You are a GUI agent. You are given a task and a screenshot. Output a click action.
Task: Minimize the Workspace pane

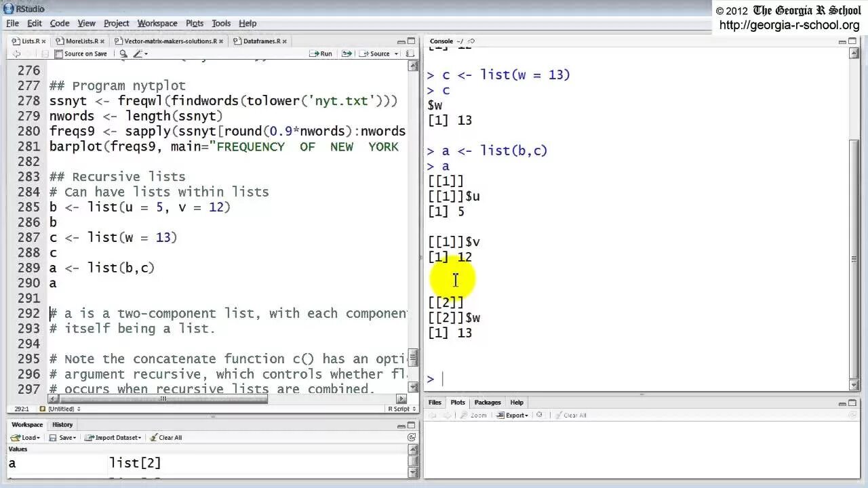(401, 425)
